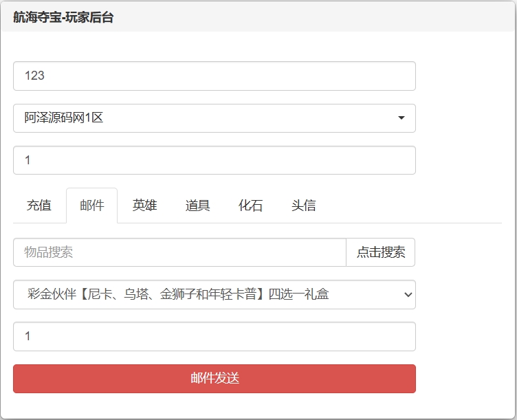The image size is (517, 420).
Task: Click the red 邮件发送 button
Action: pyautogui.click(x=214, y=379)
